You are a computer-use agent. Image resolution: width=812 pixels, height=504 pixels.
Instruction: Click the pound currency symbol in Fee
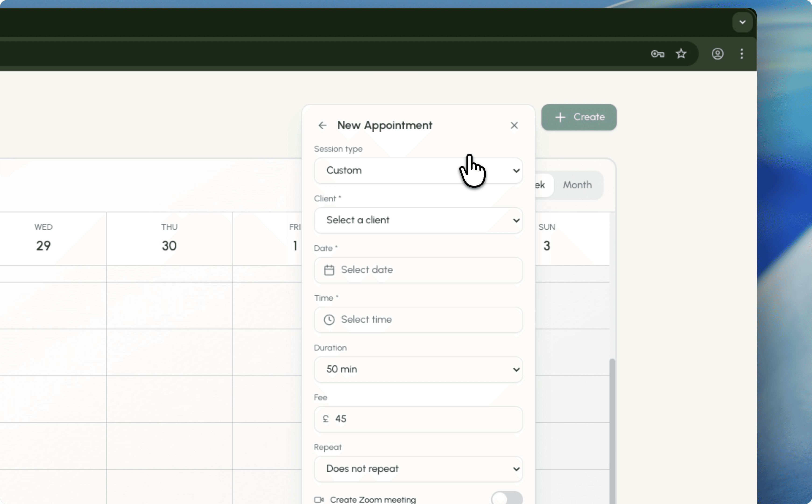(x=325, y=419)
